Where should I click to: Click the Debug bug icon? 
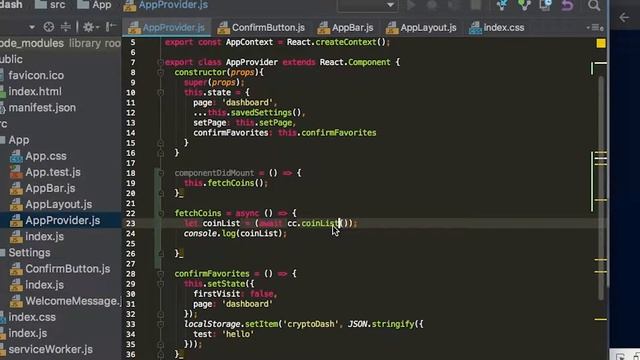pos(431,5)
